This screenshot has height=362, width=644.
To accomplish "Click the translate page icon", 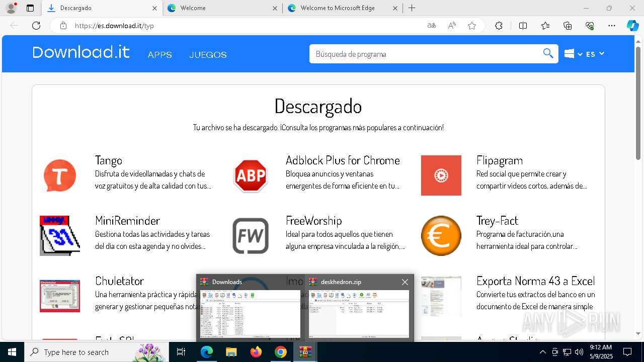I will 432,26.
